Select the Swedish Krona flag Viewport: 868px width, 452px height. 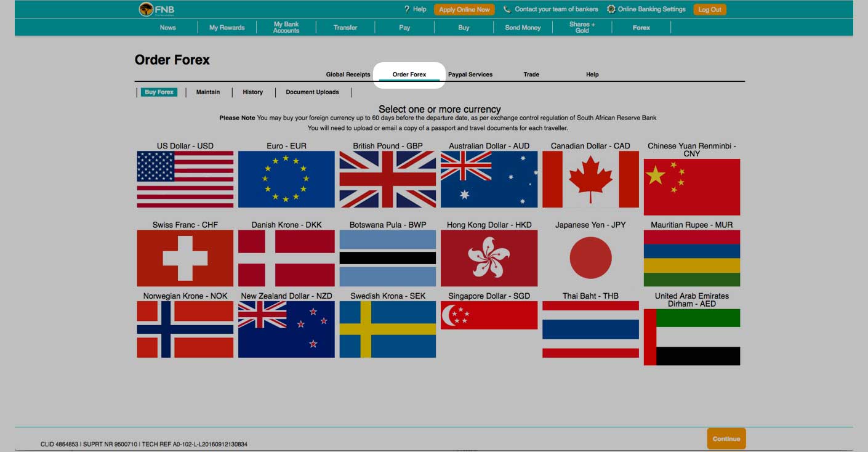pos(388,329)
